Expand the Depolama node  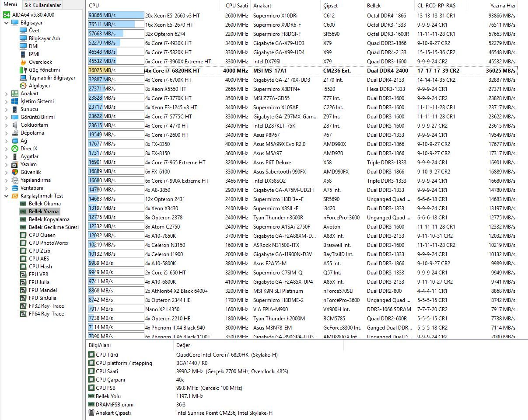(6, 133)
